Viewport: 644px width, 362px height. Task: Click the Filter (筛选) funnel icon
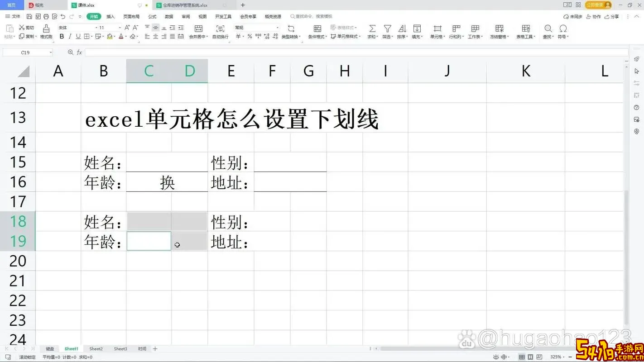pos(387,29)
